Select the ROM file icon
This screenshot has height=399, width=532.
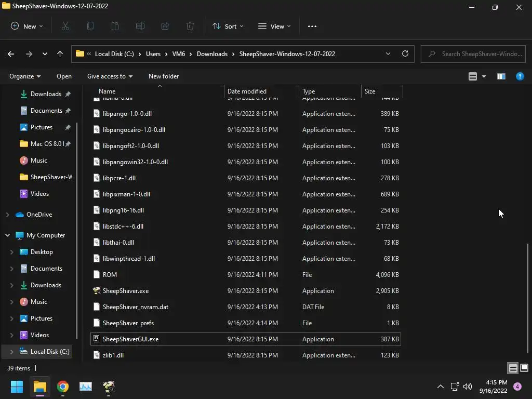[96, 274]
